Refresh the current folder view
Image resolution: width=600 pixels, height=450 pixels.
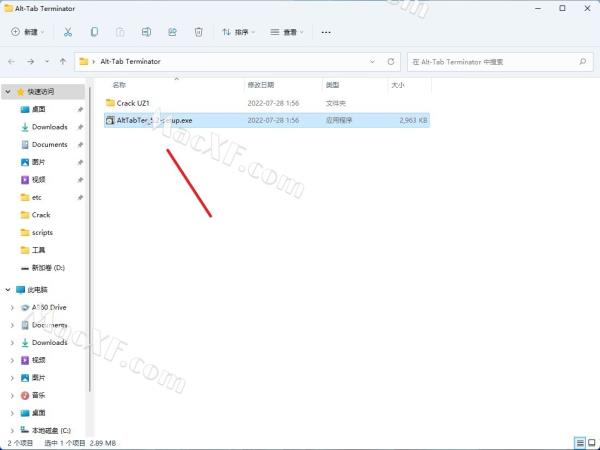tap(391, 62)
